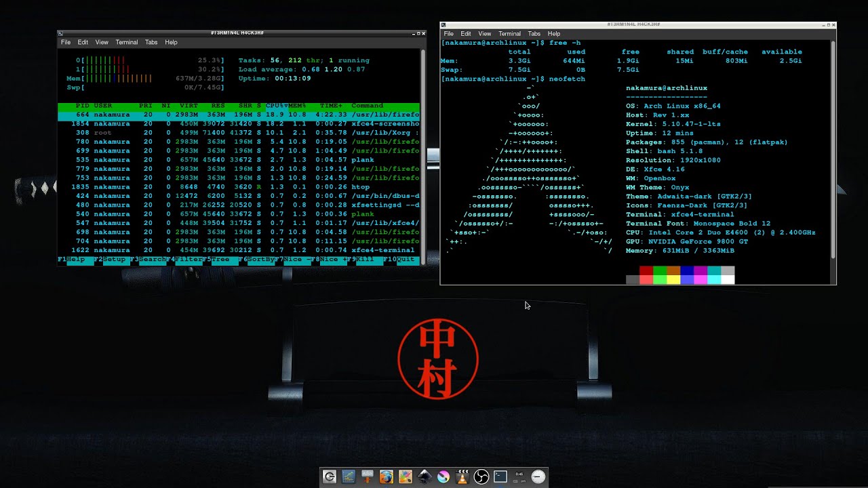Select htop row PID 1622 xfce4-terminal

click(x=239, y=250)
